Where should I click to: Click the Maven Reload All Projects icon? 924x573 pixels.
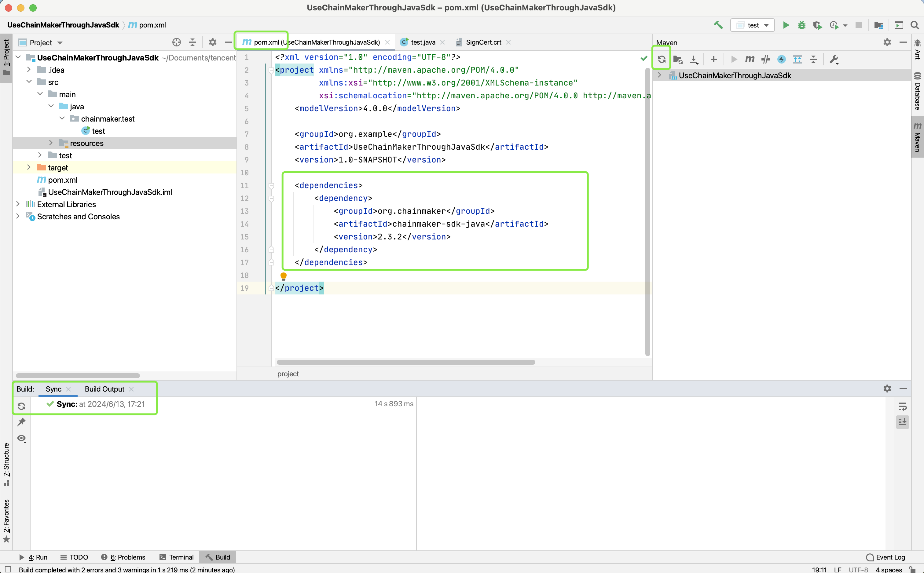pyautogui.click(x=661, y=59)
